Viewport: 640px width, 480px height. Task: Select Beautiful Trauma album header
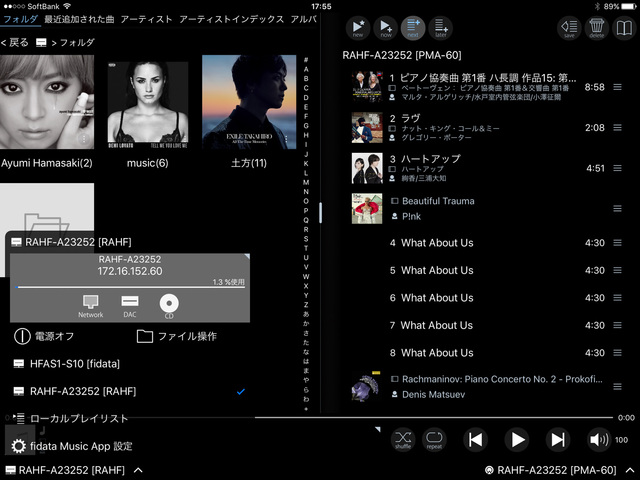[487, 209]
